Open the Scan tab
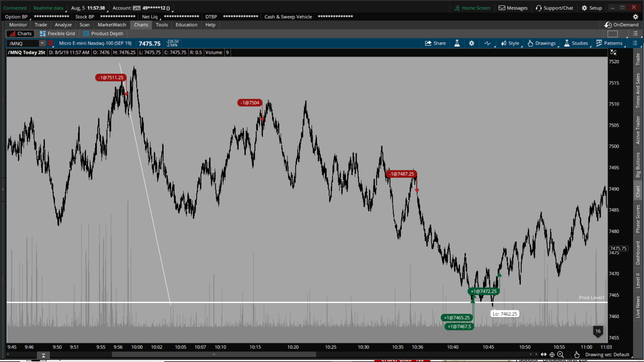The width and height of the screenshot is (644, 362). [x=85, y=25]
